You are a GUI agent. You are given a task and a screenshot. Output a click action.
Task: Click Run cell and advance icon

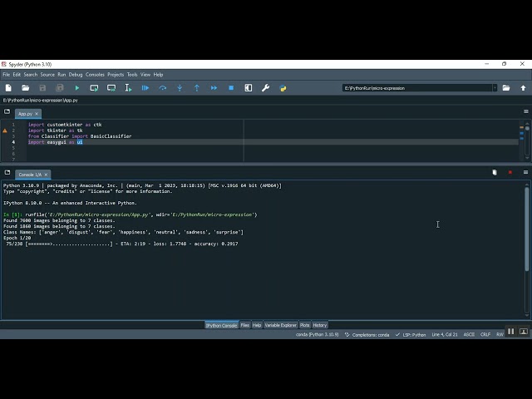coord(111,88)
